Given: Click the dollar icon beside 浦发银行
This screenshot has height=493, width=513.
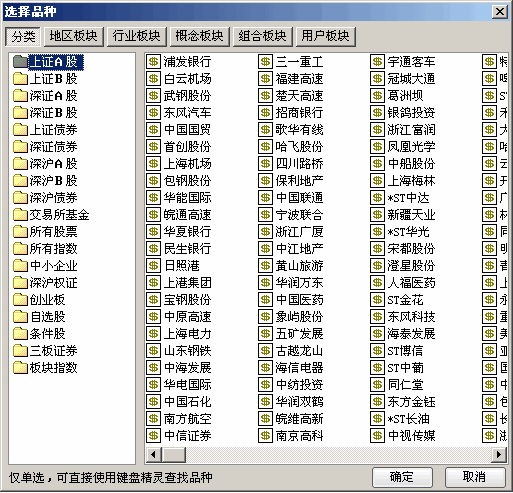Looking at the screenshot, I should click(x=153, y=62).
